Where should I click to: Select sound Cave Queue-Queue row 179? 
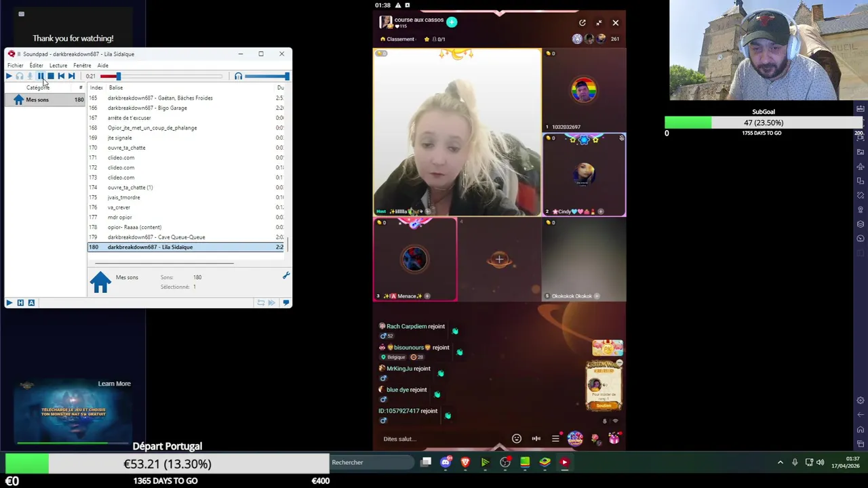(x=187, y=237)
